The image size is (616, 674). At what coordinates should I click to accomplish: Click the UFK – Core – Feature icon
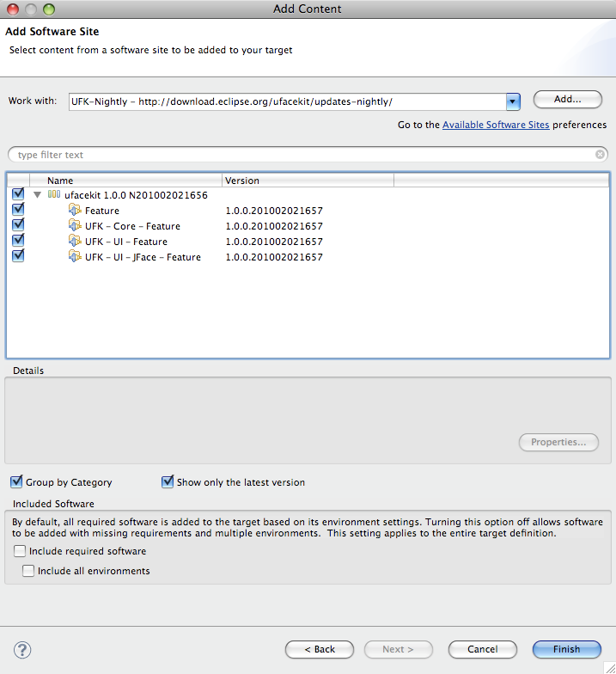click(75, 226)
